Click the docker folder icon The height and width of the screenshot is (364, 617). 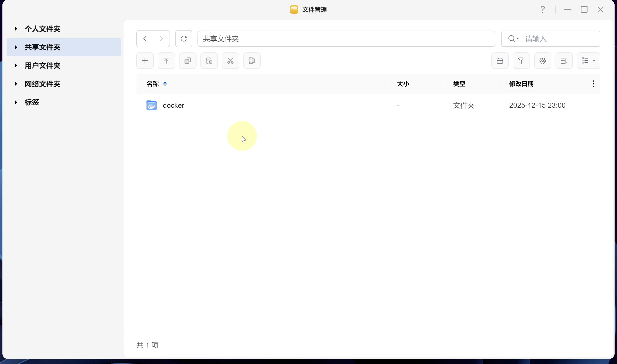tap(152, 105)
